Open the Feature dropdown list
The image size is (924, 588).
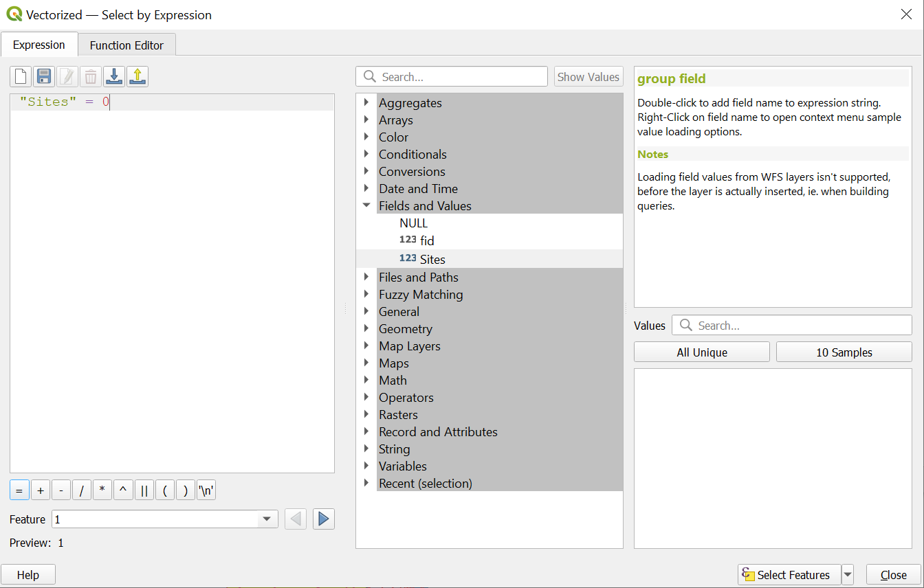coord(267,519)
